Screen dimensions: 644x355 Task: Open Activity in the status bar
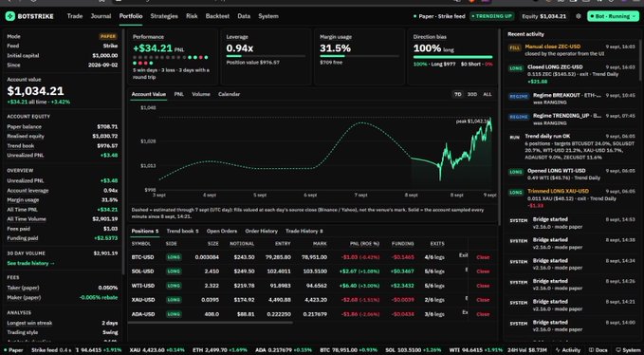pos(568,350)
